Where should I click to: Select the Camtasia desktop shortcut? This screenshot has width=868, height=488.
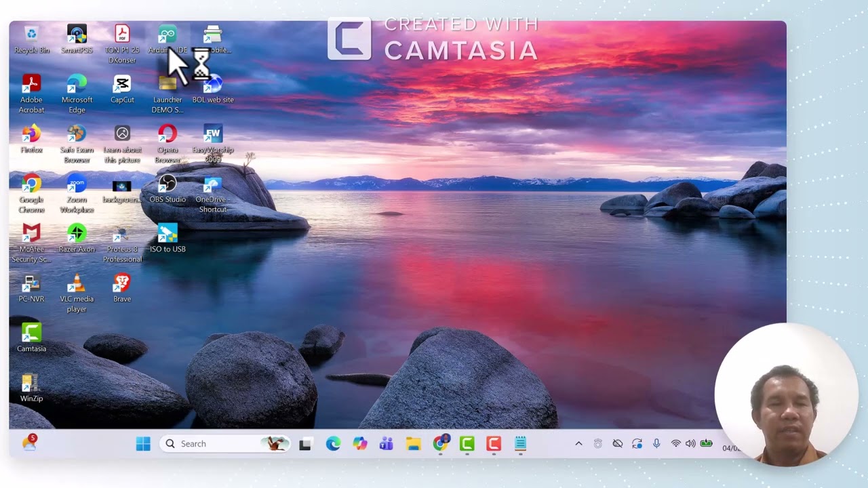coord(31,338)
